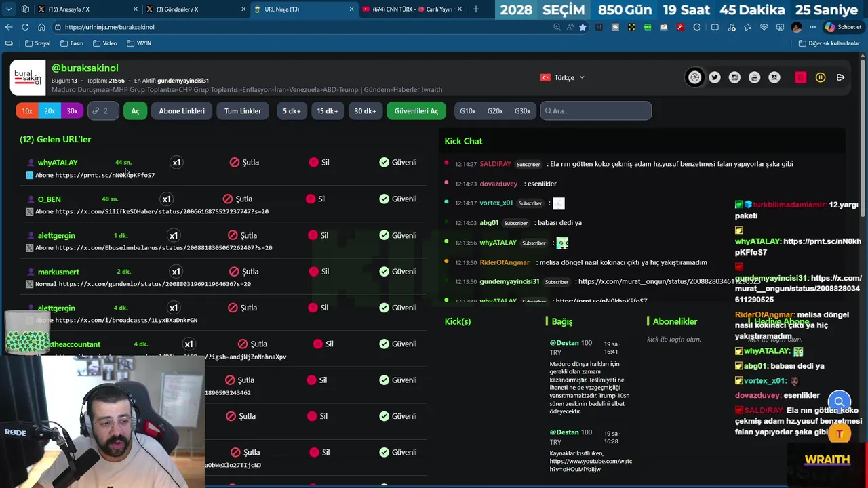Click the favorite star in the address bar

pos(583,27)
